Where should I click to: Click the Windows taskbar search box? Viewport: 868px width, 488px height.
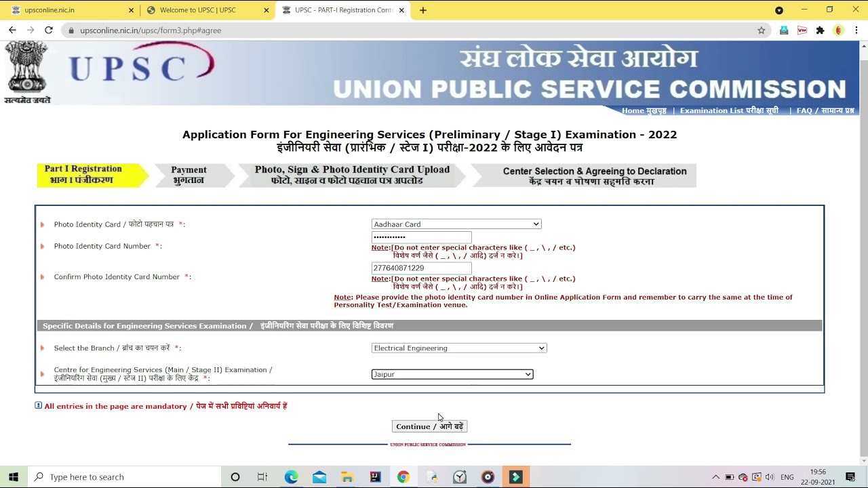coord(124,476)
